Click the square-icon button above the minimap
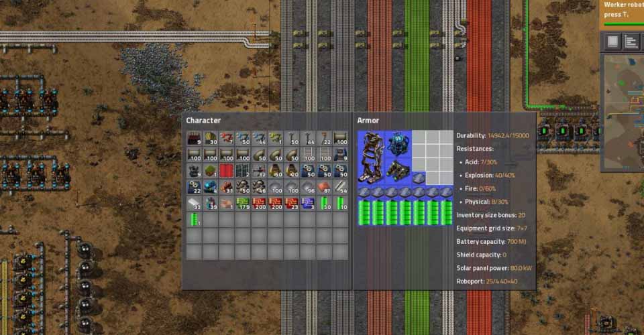The width and height of the screenshot is (644, 335). click(x=612, y=42)
